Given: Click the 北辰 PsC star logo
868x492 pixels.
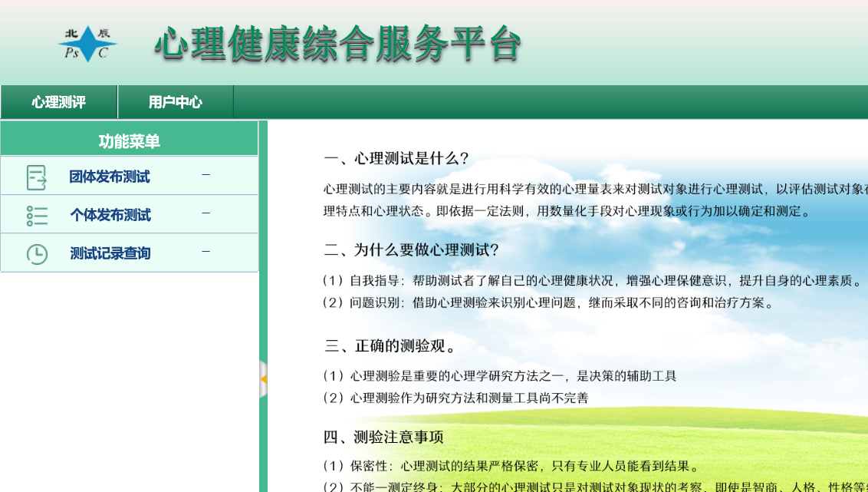Looking at the screenshot, I should tap(87, 44).
